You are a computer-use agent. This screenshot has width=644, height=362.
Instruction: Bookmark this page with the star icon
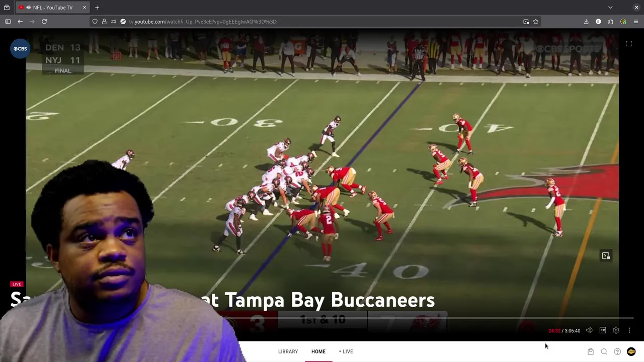tap(536, 22)
